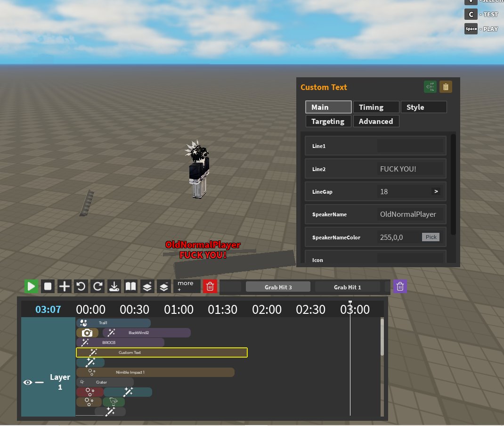Click the SpeakerNameColor value 255,0,0
This screenshot has height=426, width=504.
[x=398, y=238]
